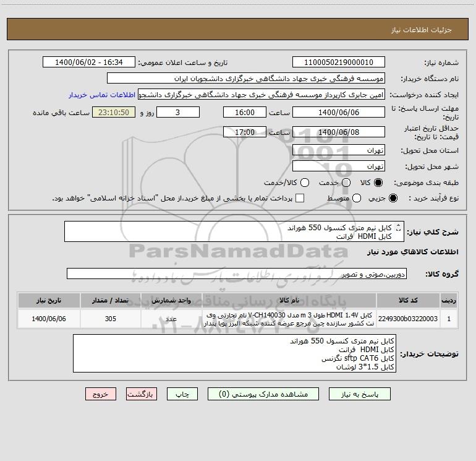Click the تاریخ نیاز column header
The width and height of the screenshot is (476, 461).
pyautogui.click(x=49, y=300)
